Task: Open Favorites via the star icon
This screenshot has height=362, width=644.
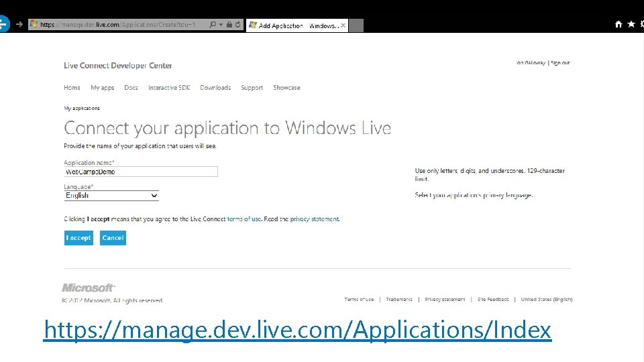Action: click(631, 25)
